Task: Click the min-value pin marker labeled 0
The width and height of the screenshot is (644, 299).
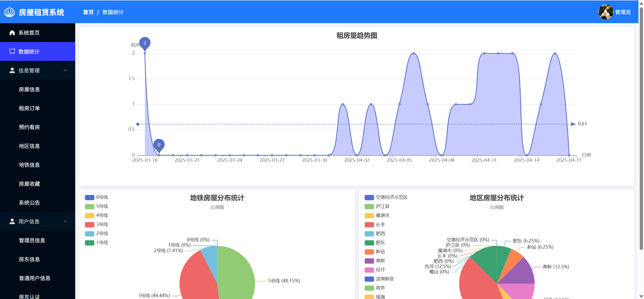Action: (159, 145)
